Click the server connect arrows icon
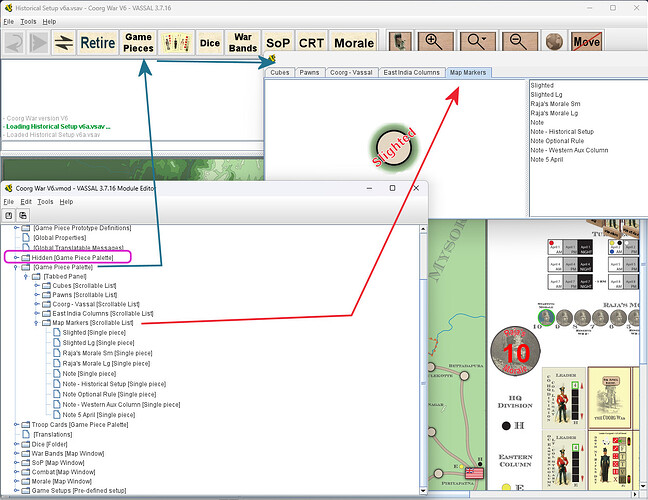 64,43
